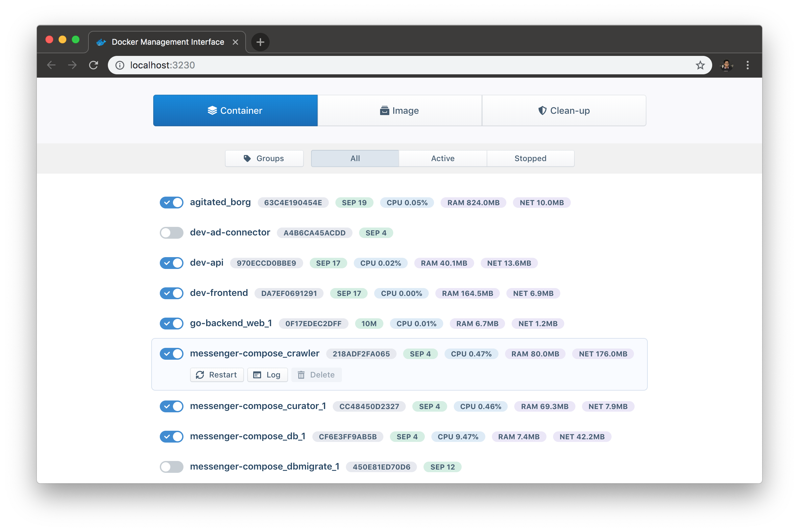
Task: Open the Chrome three-dot menu
Action: [x=747, y=65]
